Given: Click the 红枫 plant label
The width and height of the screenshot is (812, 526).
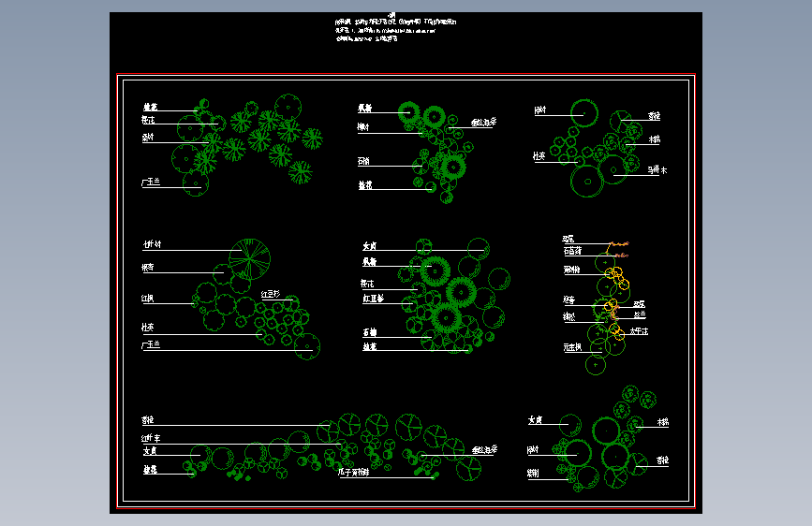Looking at the screenshot, I should coord(148,299).
